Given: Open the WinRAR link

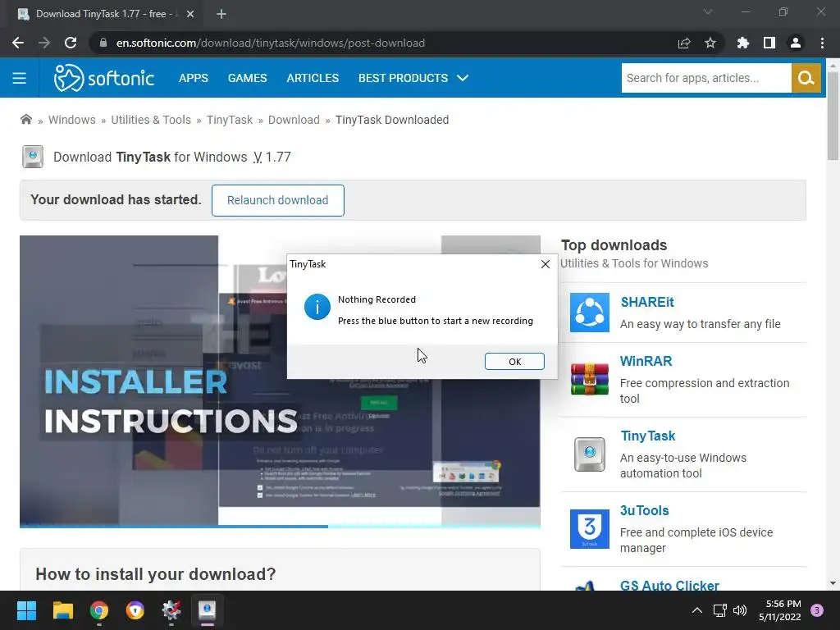Looking at the screenshot, I should (646, 361).
